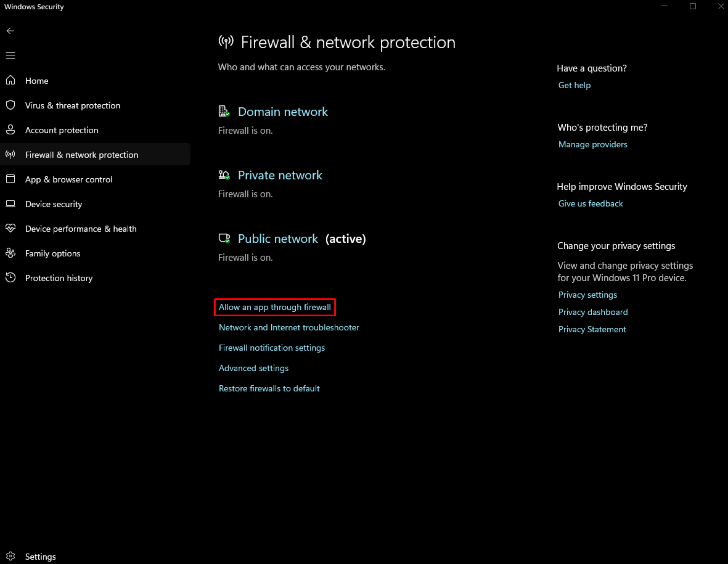This screenshot has height=564, width=728.
Task: Select Home in the navigation pane
Action: pos(37,81)
